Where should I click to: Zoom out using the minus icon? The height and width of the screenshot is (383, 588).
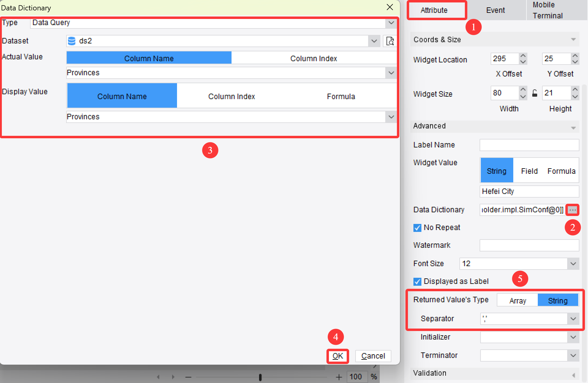pyautogui.click(x=188, y=377)
